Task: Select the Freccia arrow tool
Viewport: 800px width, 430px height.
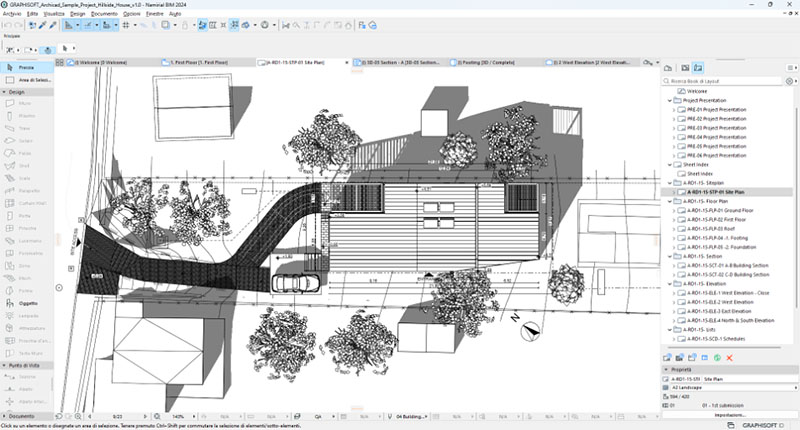Action: (26, 66)
